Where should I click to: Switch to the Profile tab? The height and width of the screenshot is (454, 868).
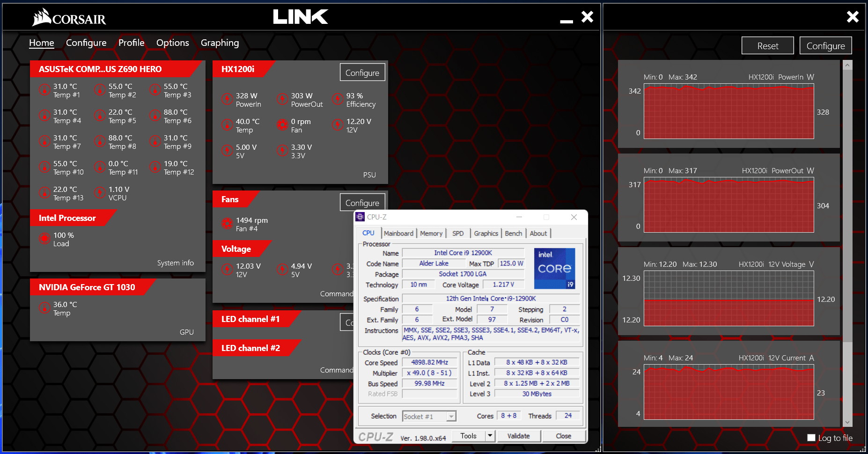132,43
